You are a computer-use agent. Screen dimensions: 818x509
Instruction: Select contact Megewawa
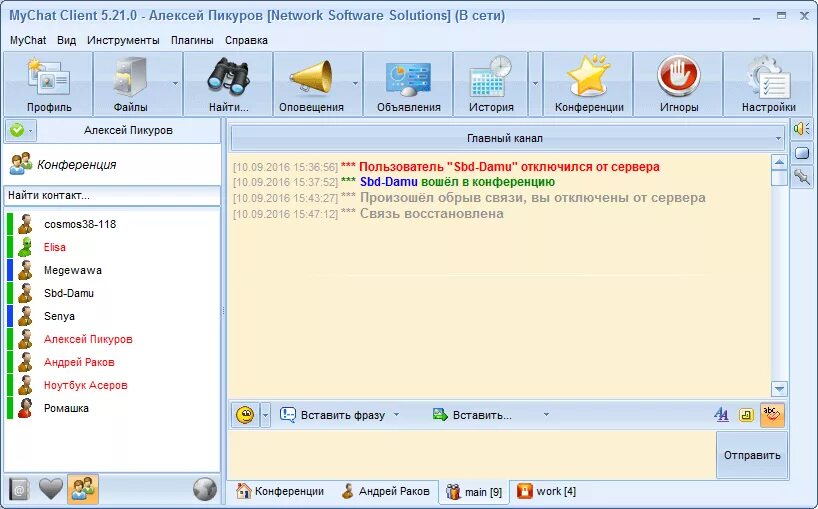click(x=113, y=270)
